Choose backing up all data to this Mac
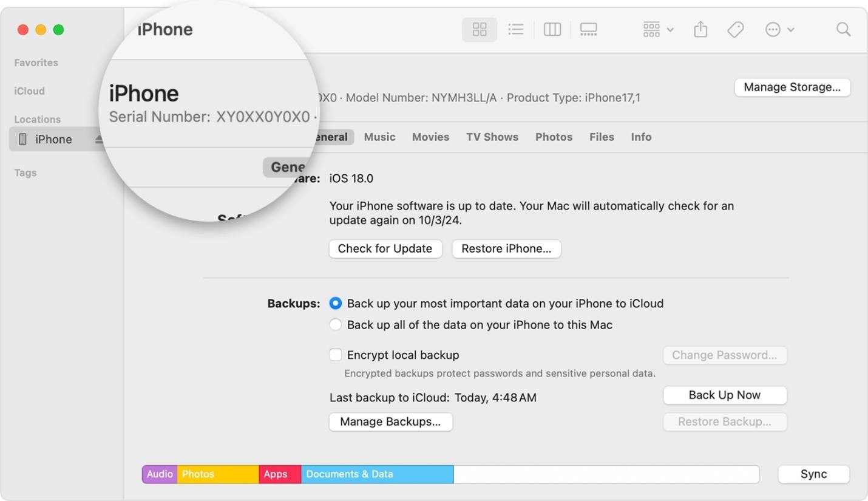The width and height of the screenshot is (868, 501). pyautogui.click(x=335, y=324)
